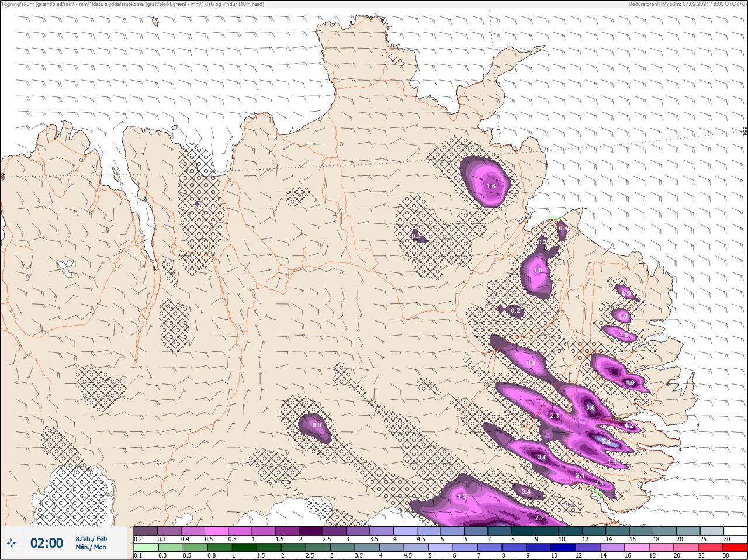748x560 pixels.
Task: Pick the pale green bottom swatch labeled 0.1
Action: coord(146,548)
